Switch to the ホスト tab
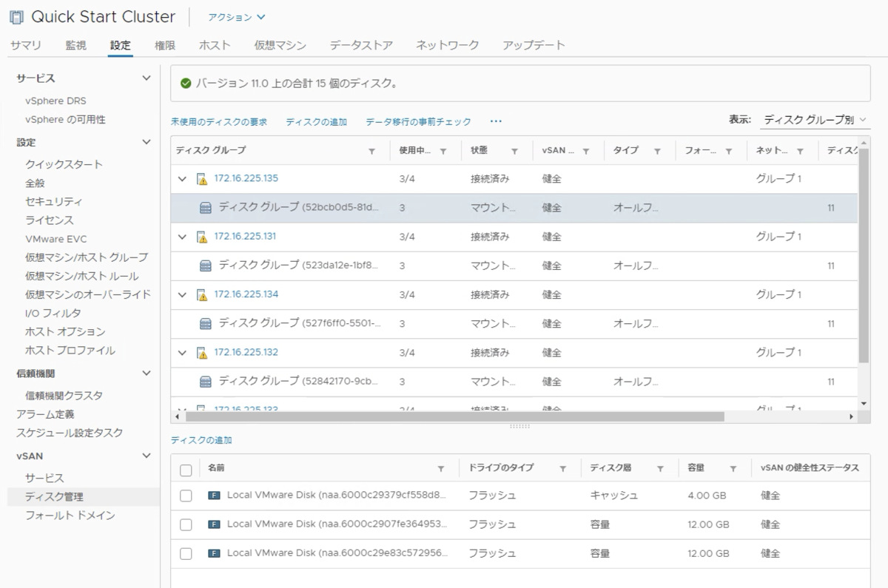This screenshot has height=588, width=888. point(215,45)
